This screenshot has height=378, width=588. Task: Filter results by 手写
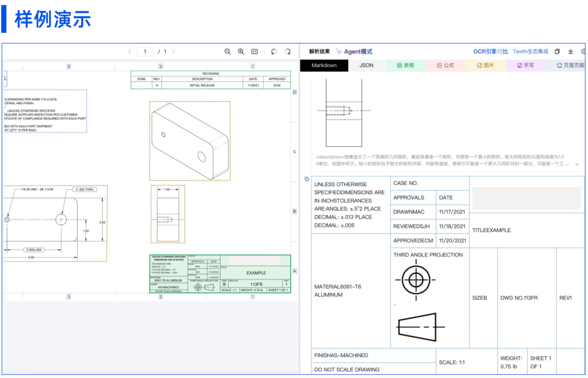pyautogui.click(x=526, y=65)
